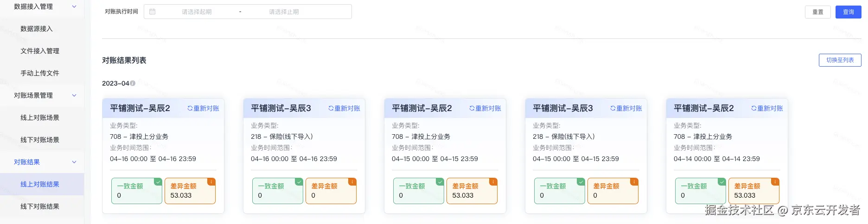Toggle the 对账场景管理 chevron arrow
Viewport: 868px width, 224px height.
(74, 95)
